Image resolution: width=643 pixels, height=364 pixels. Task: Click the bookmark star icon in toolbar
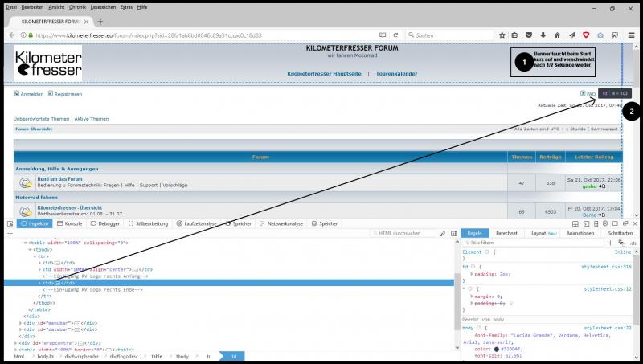[x=501, y=35]
